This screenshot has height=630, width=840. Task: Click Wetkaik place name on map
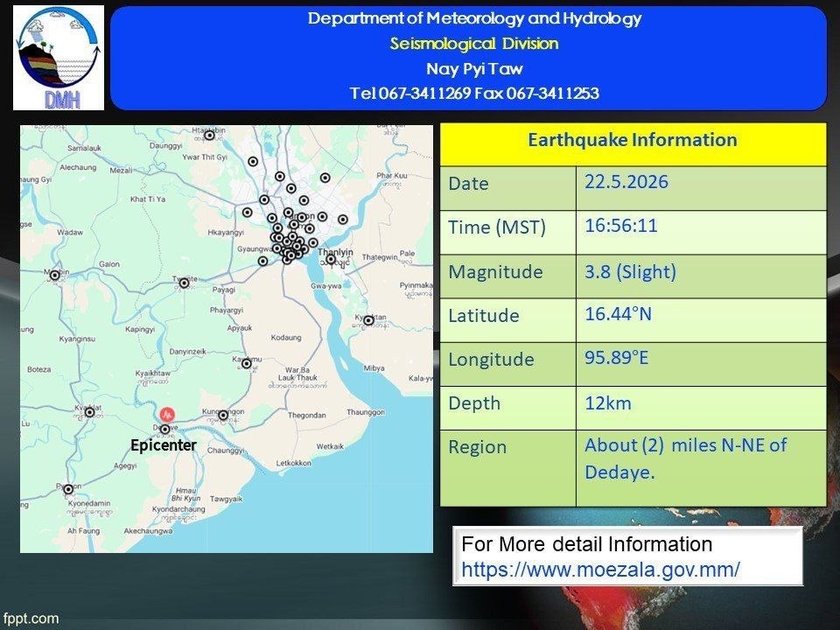point(330,446)
